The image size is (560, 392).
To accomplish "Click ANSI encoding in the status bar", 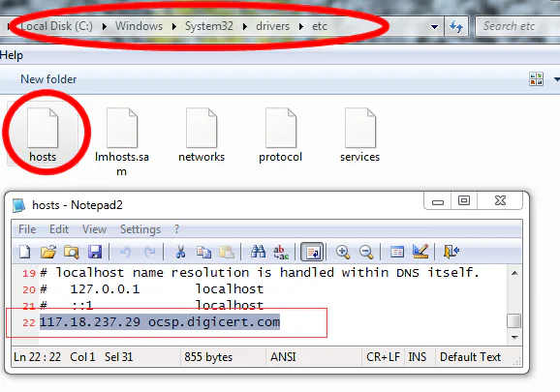I will [x=283, y=357].
